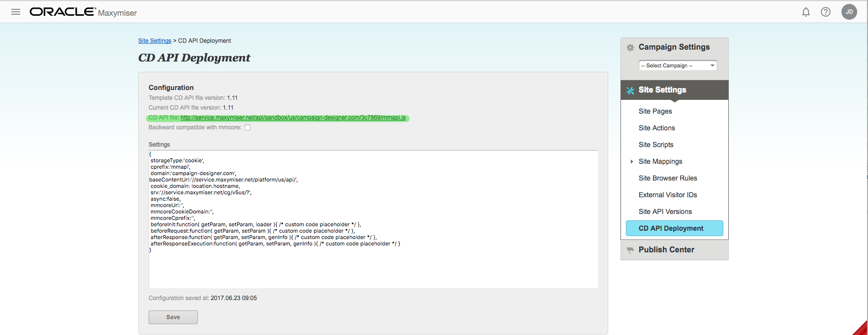Click inside the Settings code textarea
The height and width of the screenshot is (335, 868).
pyautogui.click(x=373, y=219)
